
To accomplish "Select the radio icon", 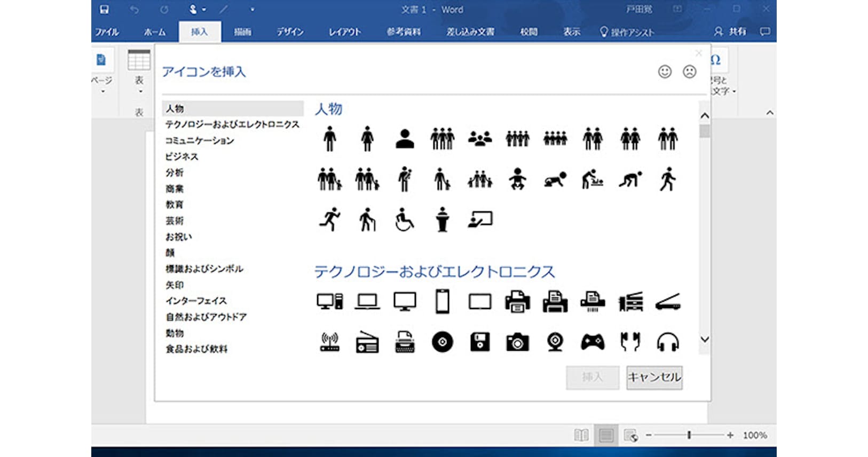I will point(367,342).
